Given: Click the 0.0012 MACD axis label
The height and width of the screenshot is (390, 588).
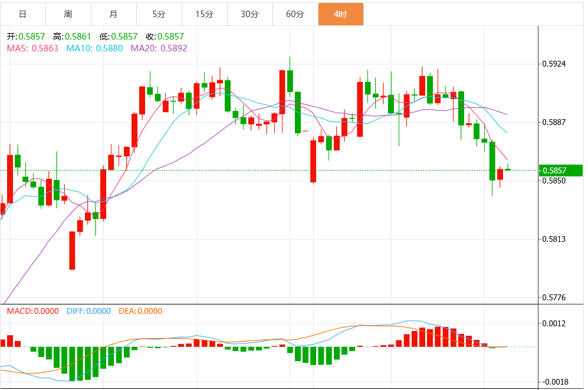Looking at the screenshot, I should click(x=554, y=324).
